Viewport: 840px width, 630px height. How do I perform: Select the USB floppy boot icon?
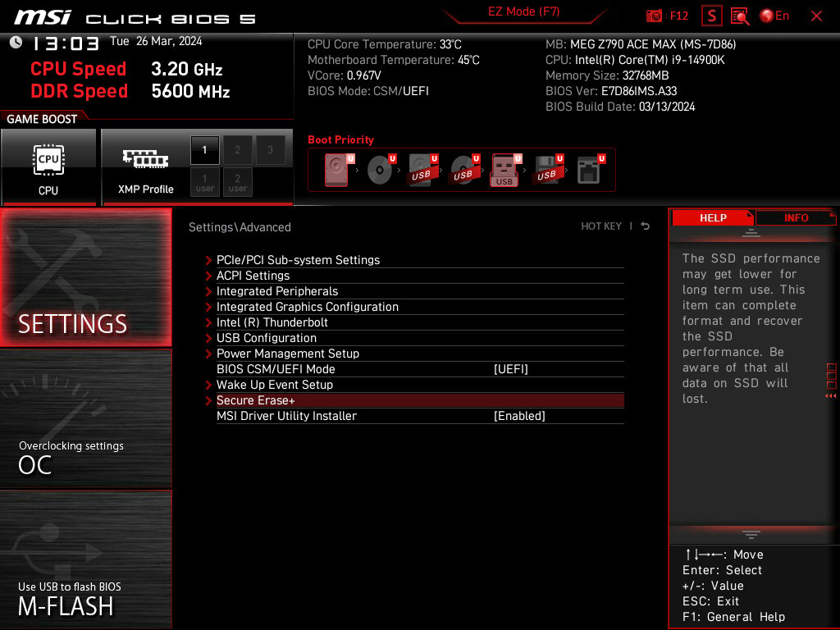pyautogui.click(x=548, y=170)
